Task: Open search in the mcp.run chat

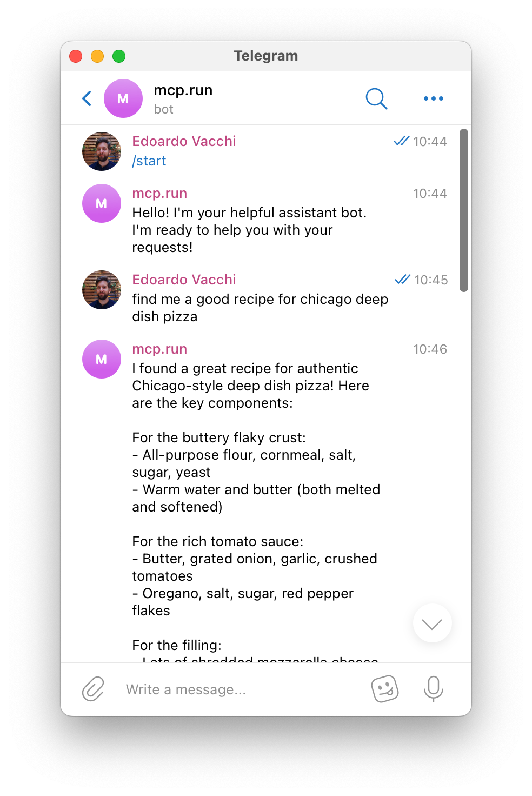Action: (376, 98)
